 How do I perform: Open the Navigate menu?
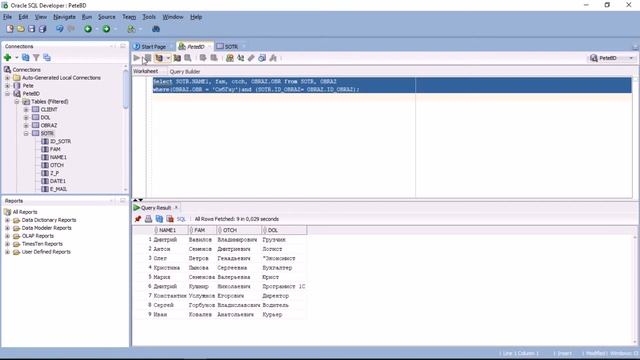(x=64, y=17)
